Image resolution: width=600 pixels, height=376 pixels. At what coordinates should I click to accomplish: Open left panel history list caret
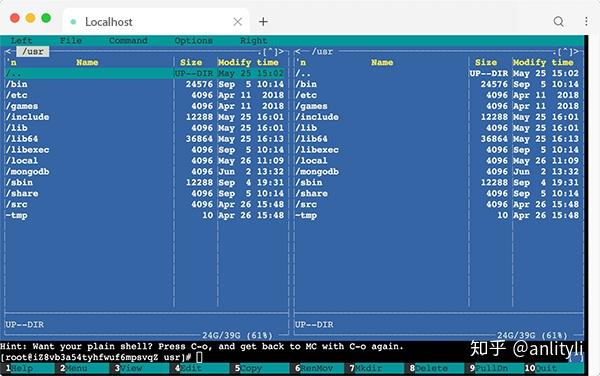click(x=270, y=51)
